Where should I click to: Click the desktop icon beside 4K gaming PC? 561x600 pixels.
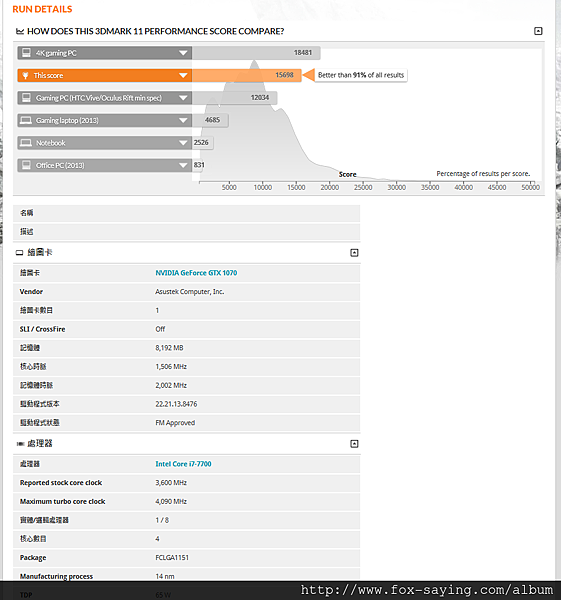26,53
